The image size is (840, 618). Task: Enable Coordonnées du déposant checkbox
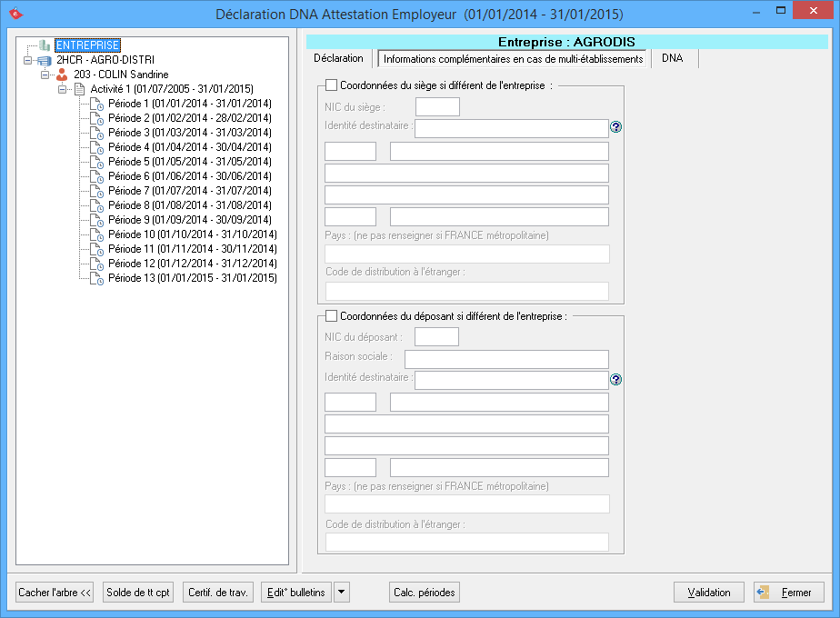[x=331, y=315]
